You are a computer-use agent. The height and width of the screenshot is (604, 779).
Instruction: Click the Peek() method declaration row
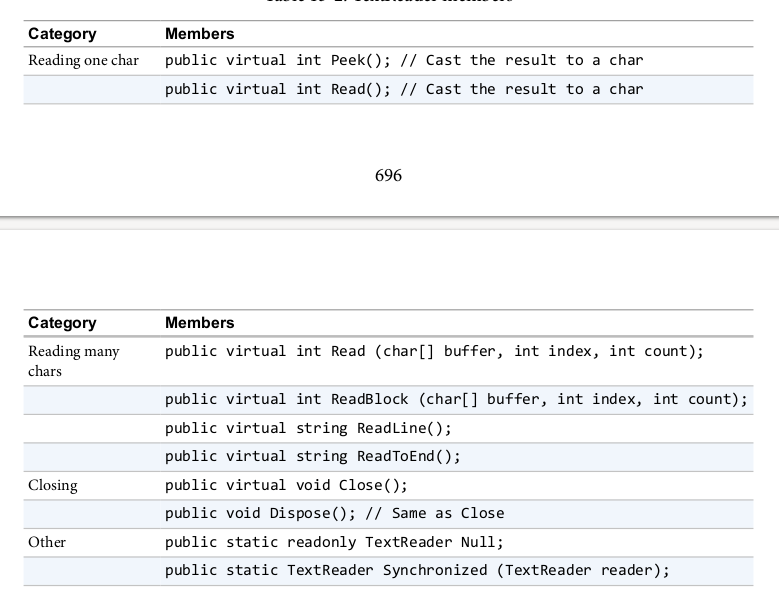click(x=403, y=61)
